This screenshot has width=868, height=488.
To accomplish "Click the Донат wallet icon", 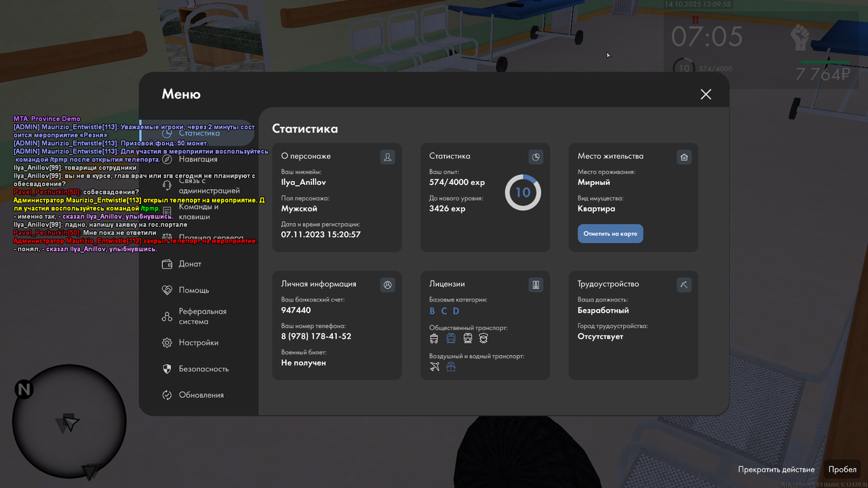I will 167,264.
